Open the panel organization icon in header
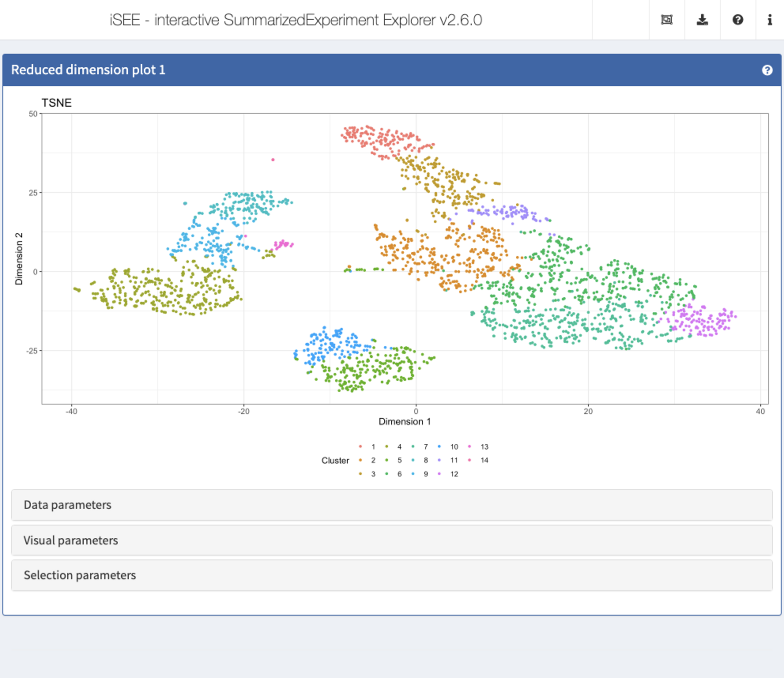This screenshot has height=678, width=784. coord(667,20)
